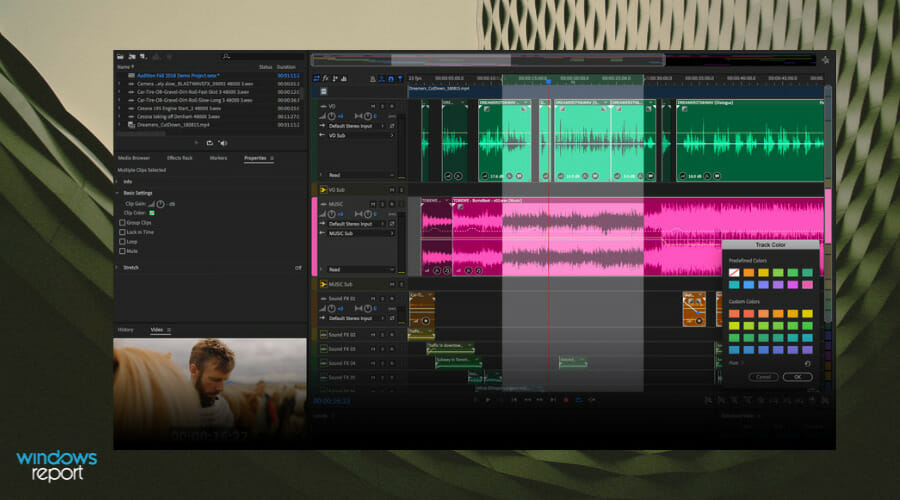Click the Inputs/Outputs icon in the multitrack toolbar
The image size is (900, 500).
click(317, 77)
